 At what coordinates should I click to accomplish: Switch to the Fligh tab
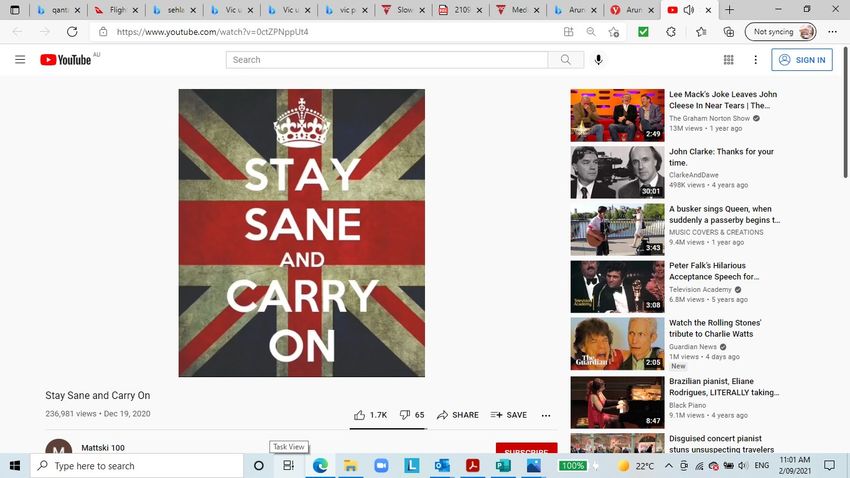click(116, 10)
